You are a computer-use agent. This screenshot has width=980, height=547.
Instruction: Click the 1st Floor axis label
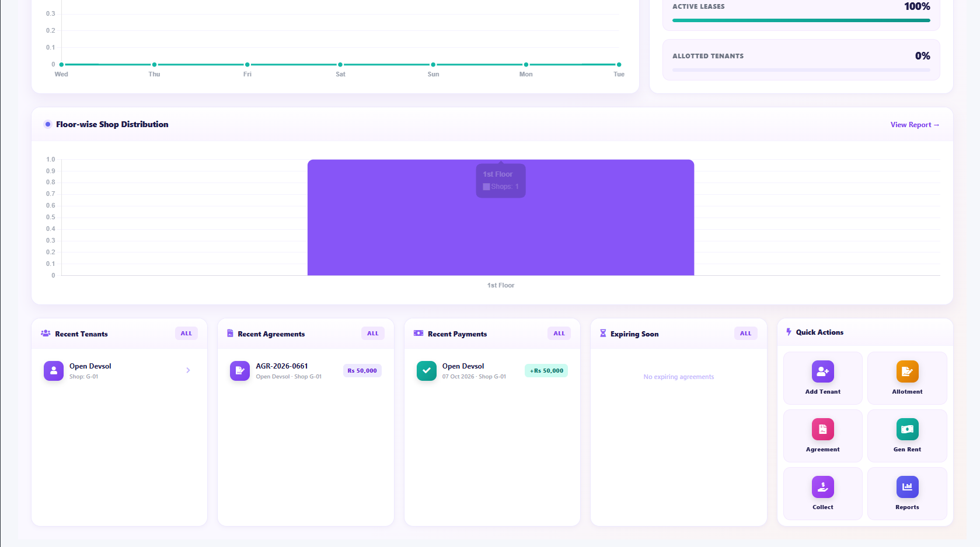coord(501,285)
